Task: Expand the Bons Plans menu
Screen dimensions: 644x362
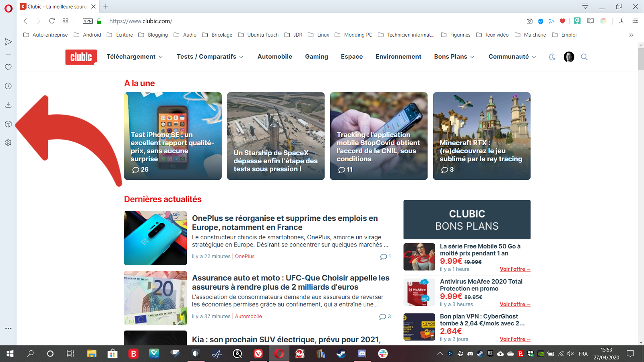Action: [x=454, y=57]
